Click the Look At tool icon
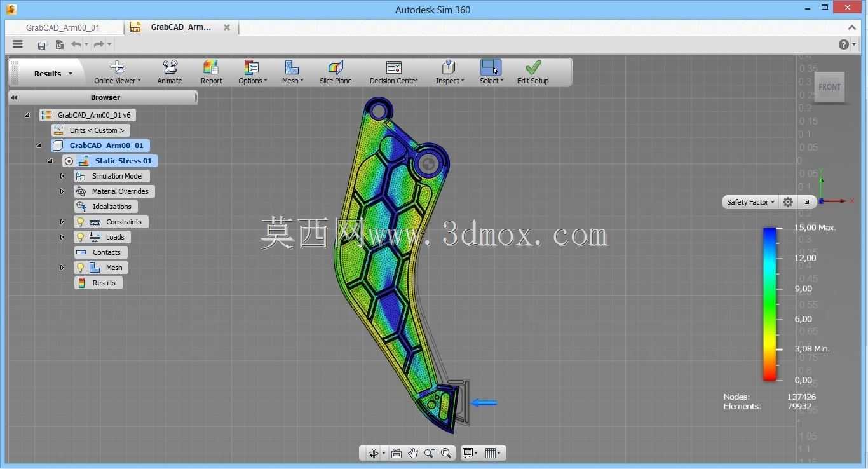 click(x=397, y=453)
